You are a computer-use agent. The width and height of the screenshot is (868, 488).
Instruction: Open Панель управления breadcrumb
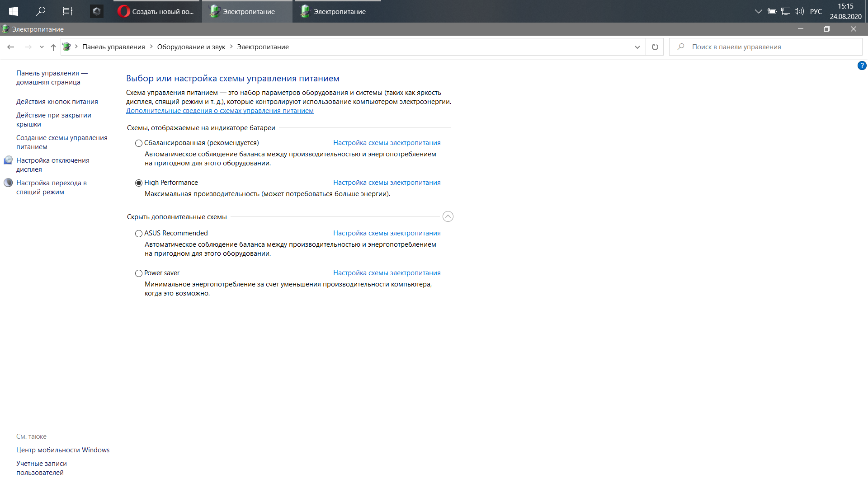113,47
